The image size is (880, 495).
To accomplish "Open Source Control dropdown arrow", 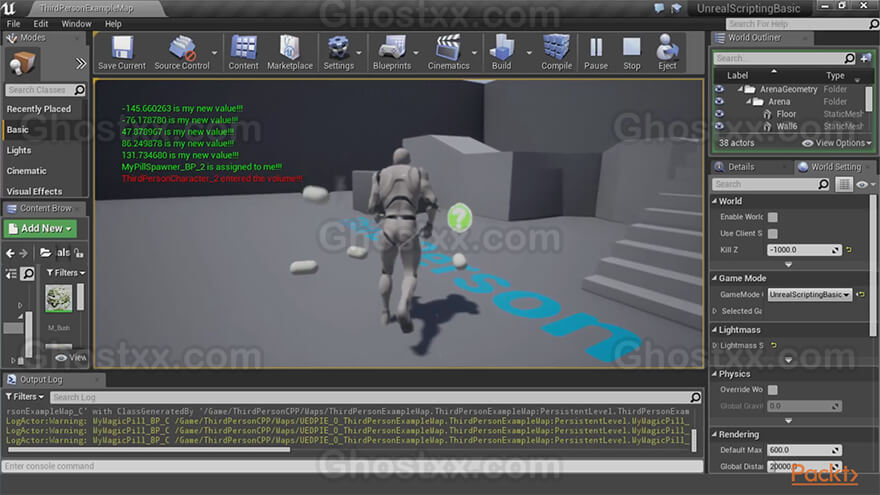I will coord(214,53).
